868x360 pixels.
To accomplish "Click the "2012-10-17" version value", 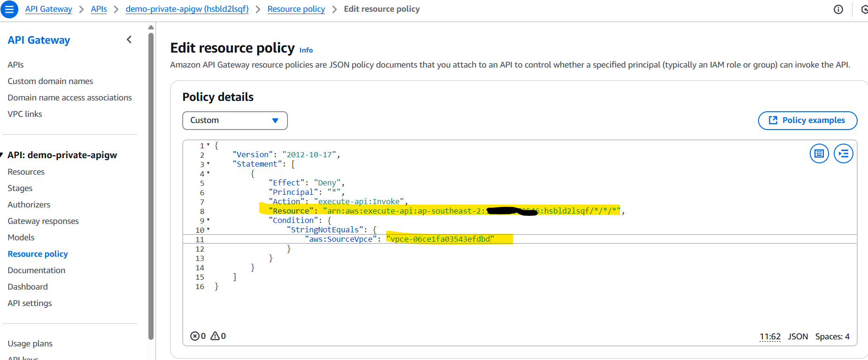I will (x=309, y=154).
